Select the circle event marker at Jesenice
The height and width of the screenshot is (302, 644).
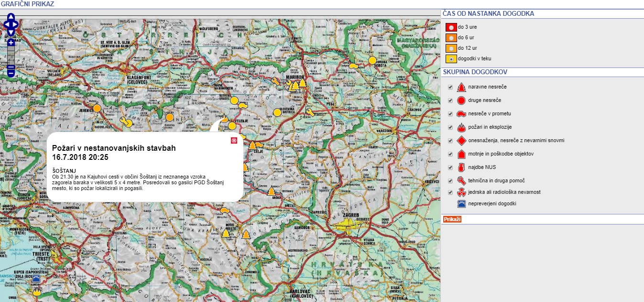click(x=97, y=108)
